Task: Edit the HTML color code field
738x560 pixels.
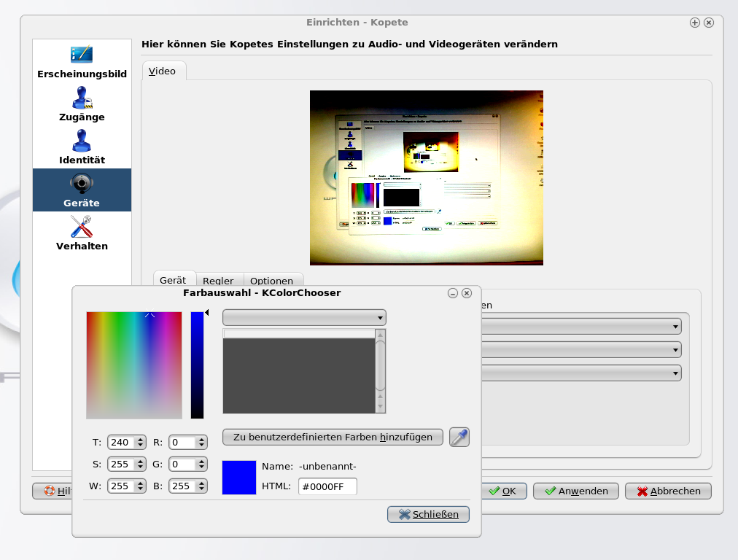Action: click(327, 486)
